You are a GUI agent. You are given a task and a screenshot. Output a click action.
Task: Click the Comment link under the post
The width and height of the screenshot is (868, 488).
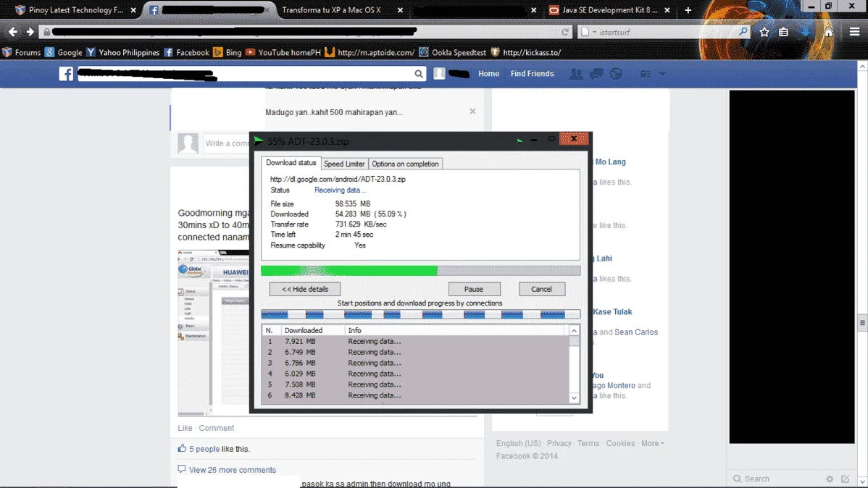[x=217, y=428]
